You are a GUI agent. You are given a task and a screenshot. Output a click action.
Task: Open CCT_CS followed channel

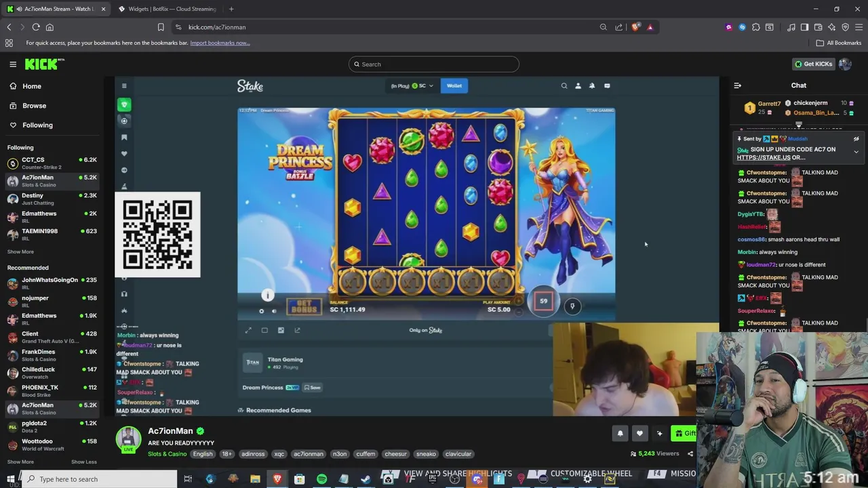[x=52, y=163]
